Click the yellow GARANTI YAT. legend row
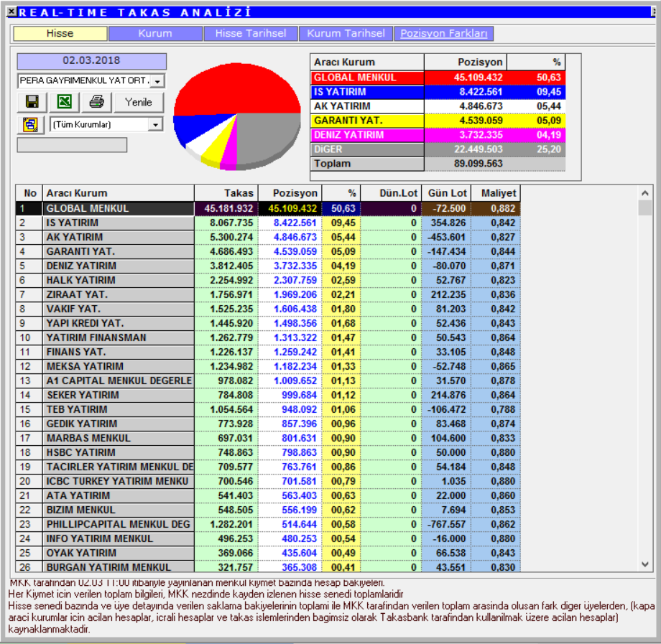 pyautogui.click(x=438, y=121)
